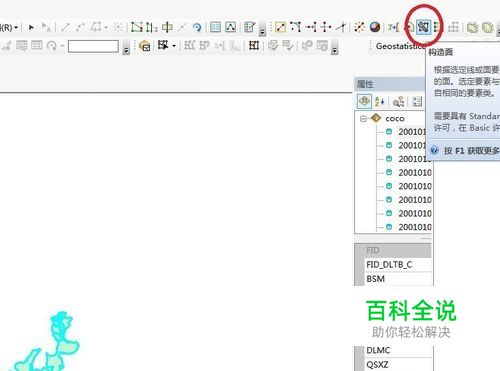The image size is (500, 371).
Task: Click the black grid icon in second toolbar row
Action: click(254, 45)
